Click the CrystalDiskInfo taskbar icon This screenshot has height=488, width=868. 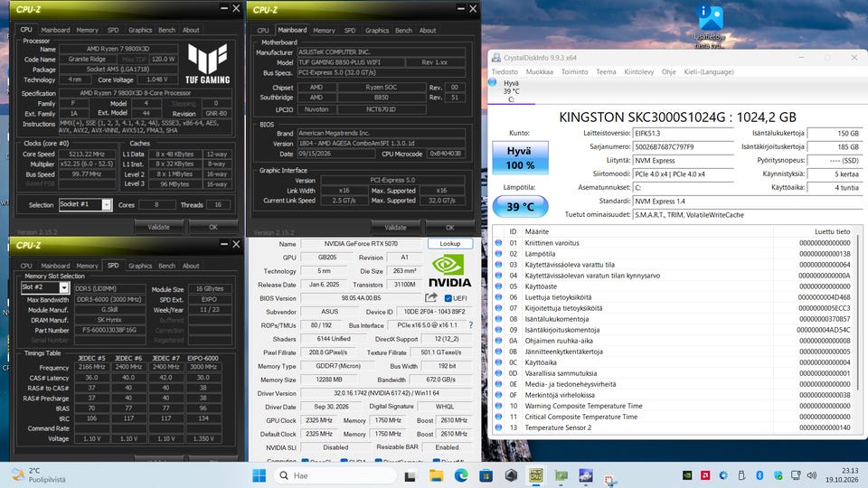[x=586, y=475]
